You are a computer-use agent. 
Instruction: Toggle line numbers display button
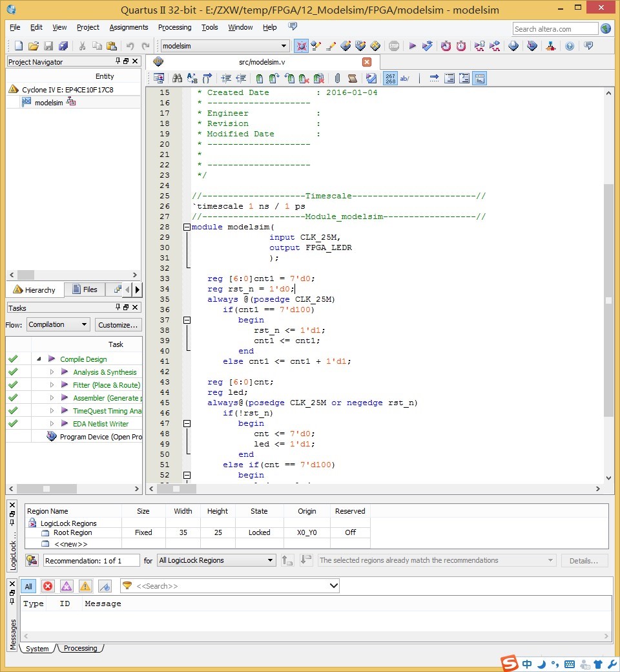coord(390,78)
